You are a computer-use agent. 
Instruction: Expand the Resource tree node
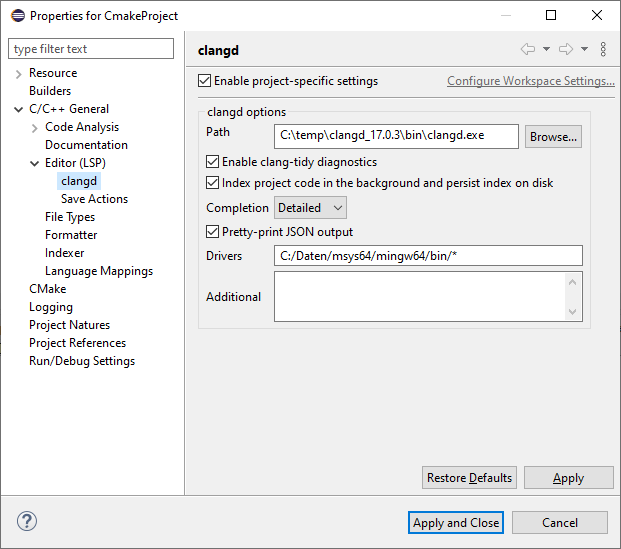click(18, 74)
